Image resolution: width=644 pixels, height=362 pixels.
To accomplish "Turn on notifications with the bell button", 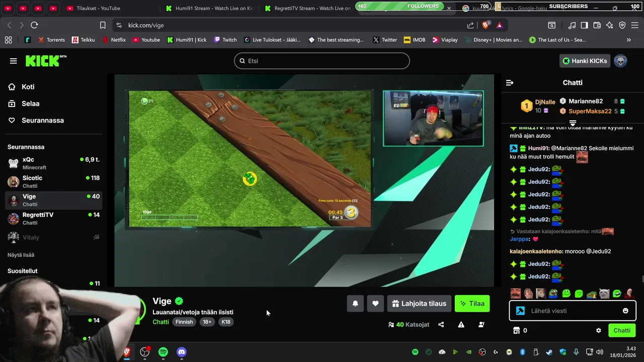I will [355, 303].
